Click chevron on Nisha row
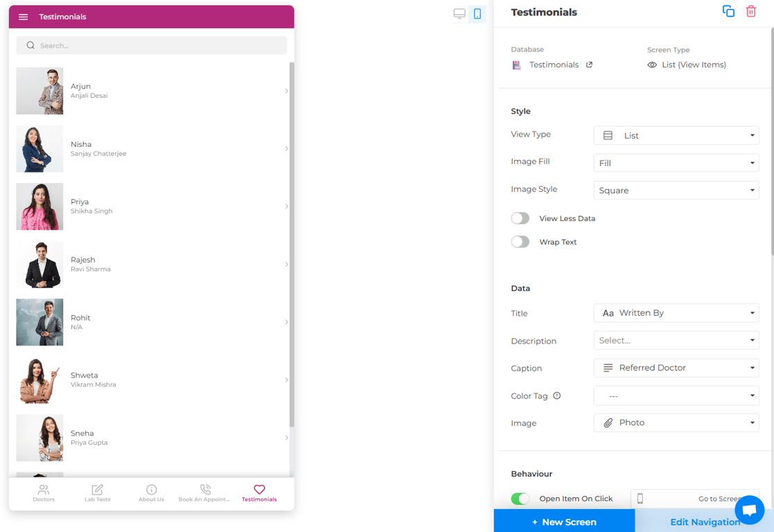Image resolution: width=774 pixels, height=532 pixels. [x=286, y=148]
